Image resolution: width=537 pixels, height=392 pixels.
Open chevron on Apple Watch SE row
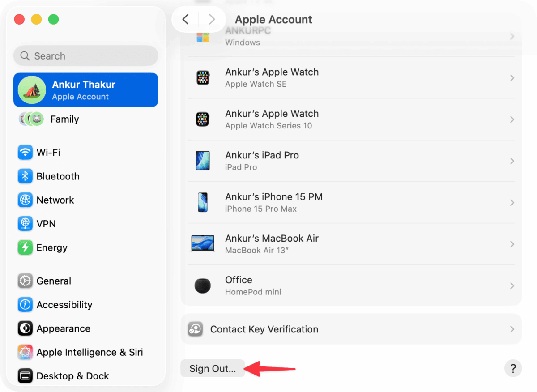512,78
